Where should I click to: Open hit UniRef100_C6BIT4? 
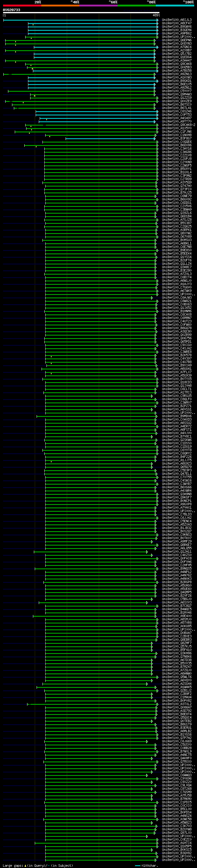(177, 277)
